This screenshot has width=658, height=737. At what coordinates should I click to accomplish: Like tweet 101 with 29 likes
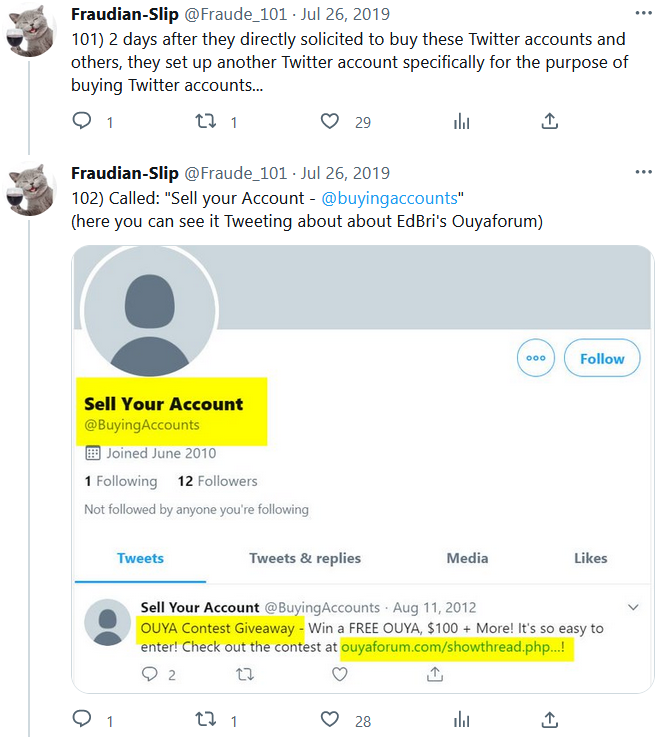(x=330, y=122)
